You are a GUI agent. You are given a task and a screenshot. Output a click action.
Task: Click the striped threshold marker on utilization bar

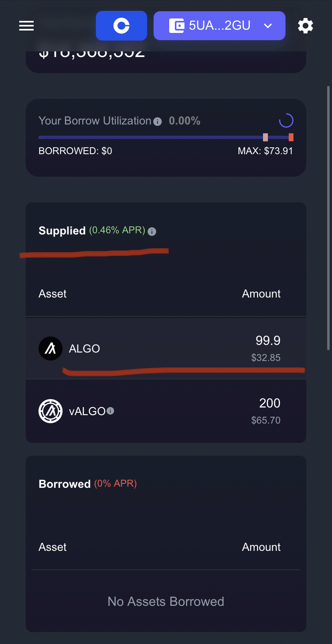pyautogui.click(x=265, y=137)
